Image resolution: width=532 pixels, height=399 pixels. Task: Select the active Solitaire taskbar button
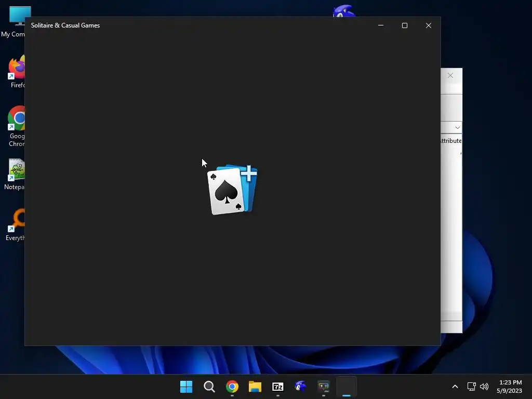pos(347,387)
